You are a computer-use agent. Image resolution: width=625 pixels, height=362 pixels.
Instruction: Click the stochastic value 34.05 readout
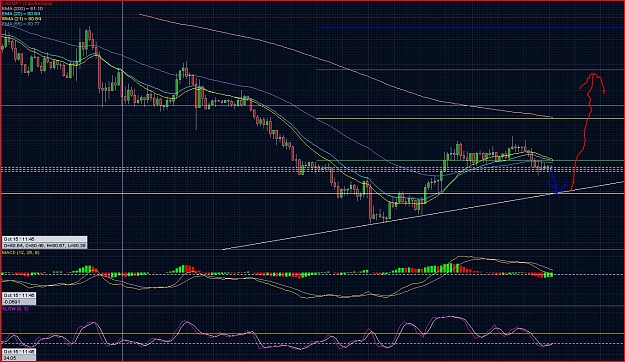coord(19,358)
